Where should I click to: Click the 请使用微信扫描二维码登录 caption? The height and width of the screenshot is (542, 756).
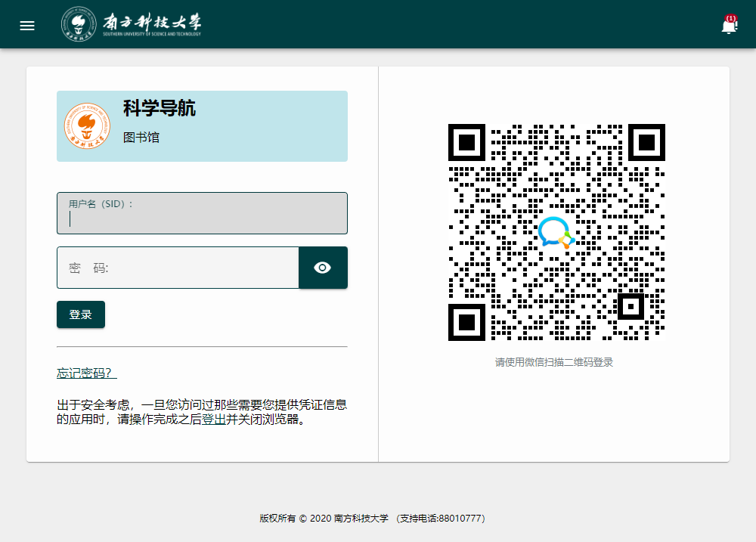(x=554, y=363)
